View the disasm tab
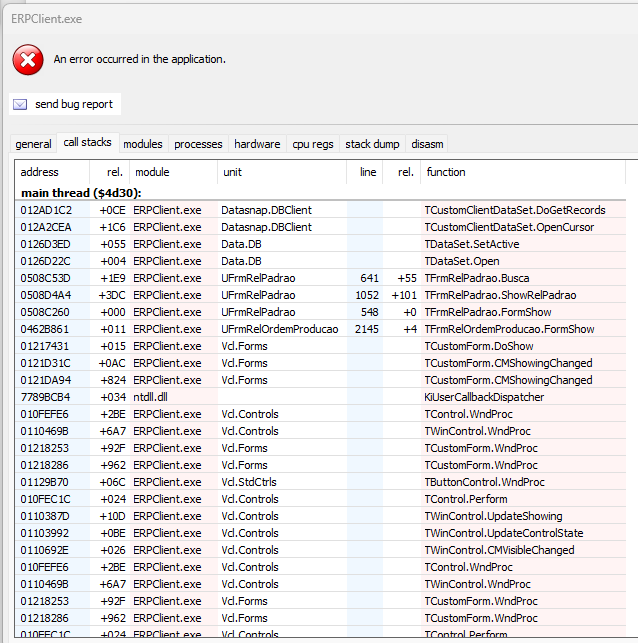The height and width of the screenshot is (643, 638). 427,144
